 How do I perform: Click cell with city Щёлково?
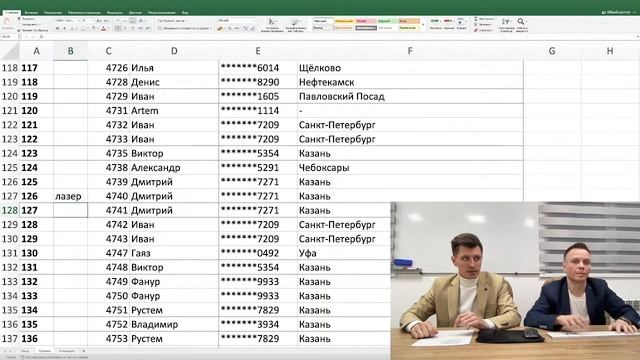[x=410, y=68]
